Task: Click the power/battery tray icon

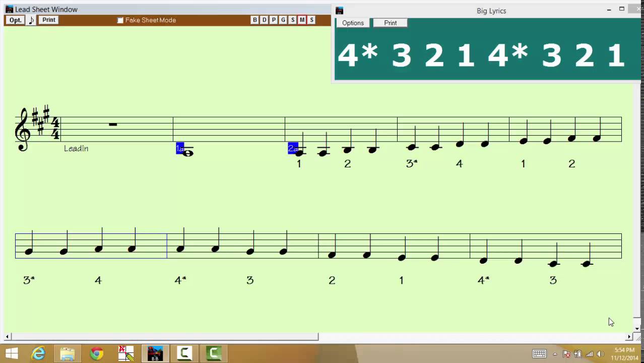Action: pos(578,354)
